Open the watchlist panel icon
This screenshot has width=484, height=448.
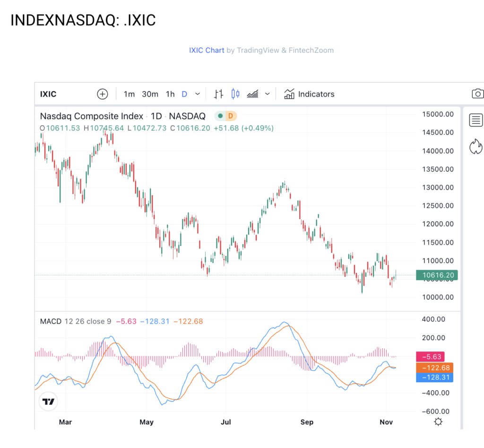pos(475,120)
